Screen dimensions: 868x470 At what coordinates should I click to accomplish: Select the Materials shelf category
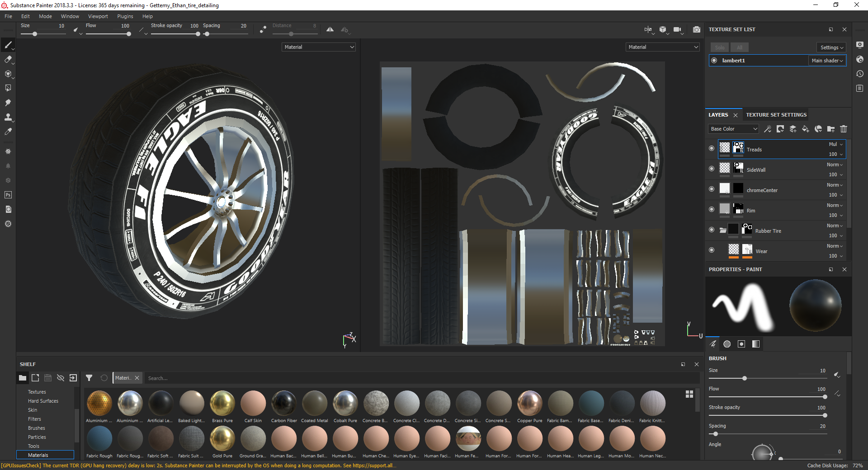(45, 455)
